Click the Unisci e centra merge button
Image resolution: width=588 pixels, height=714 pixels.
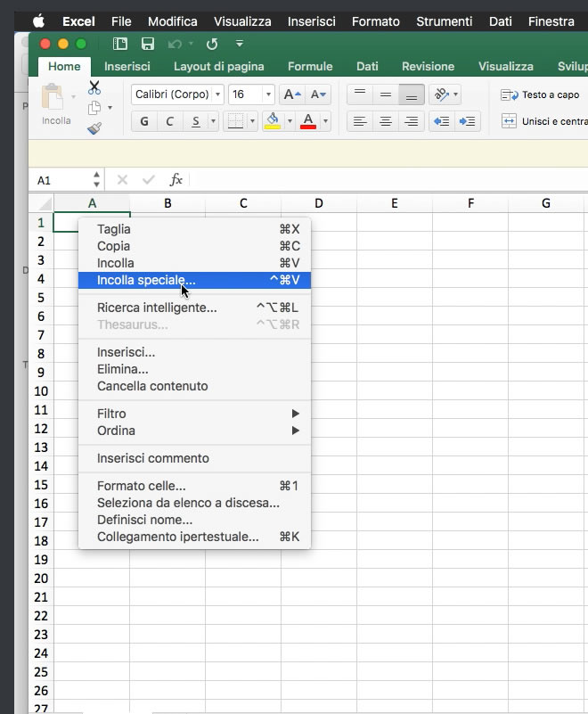tap(544, 121)
